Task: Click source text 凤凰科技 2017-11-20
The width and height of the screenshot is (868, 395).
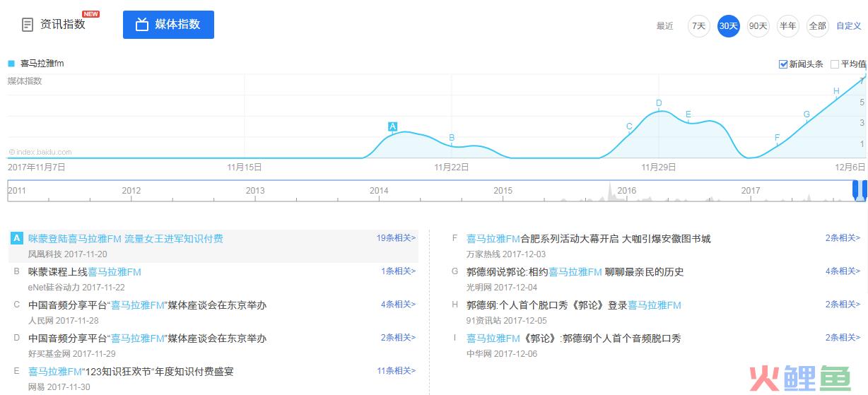Action: click(x=67, y=254)
